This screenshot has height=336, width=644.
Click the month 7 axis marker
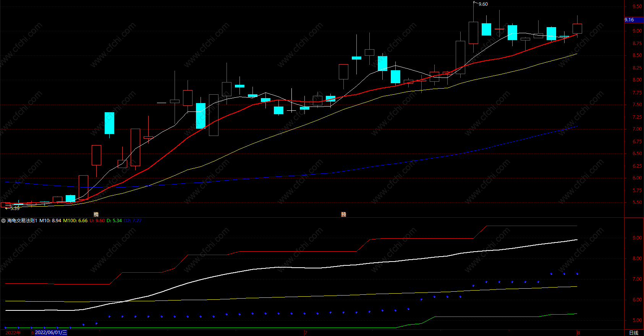(x=306, y=333)
